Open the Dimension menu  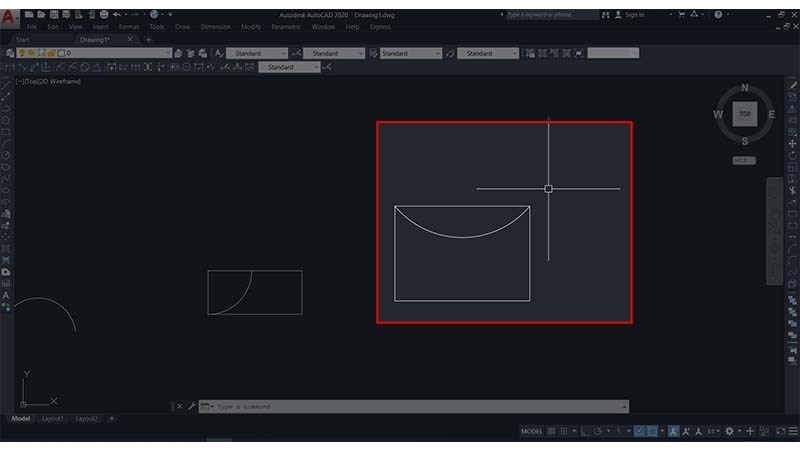(x=215, y=27)
